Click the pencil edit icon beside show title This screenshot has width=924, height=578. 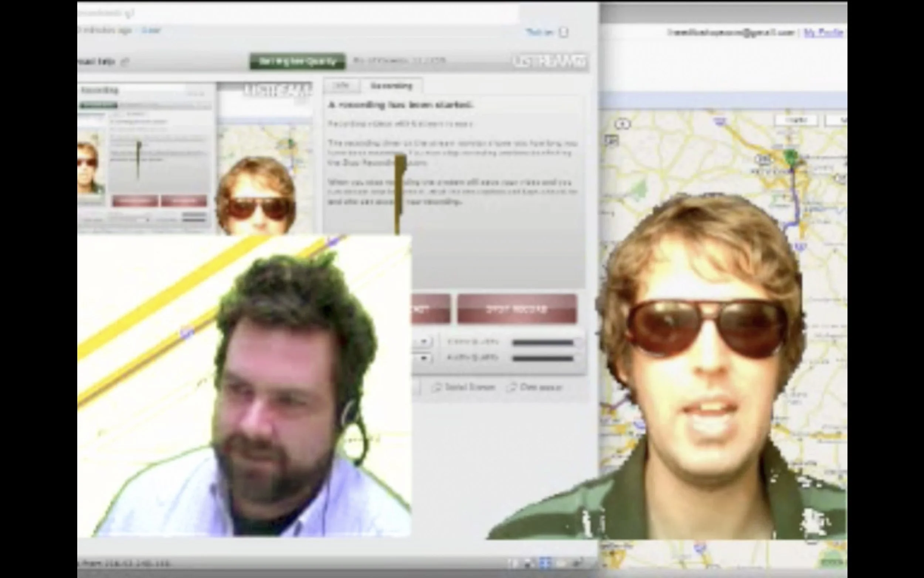(x=125, y=62)
